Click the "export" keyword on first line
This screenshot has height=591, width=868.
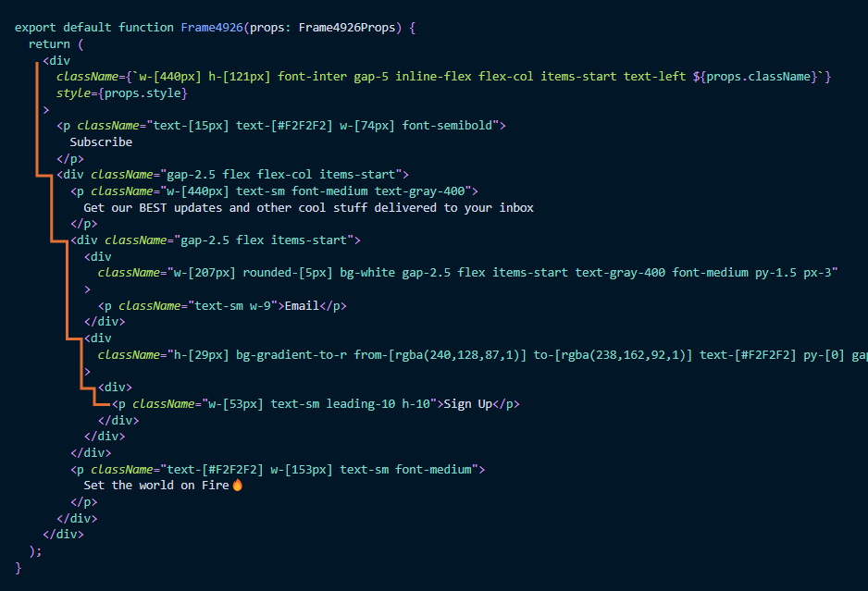[35, 27]
